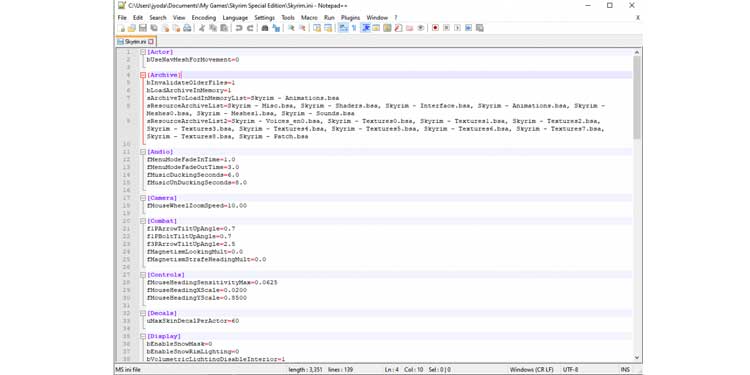Click the MS ini file status field

pos(128,370)
